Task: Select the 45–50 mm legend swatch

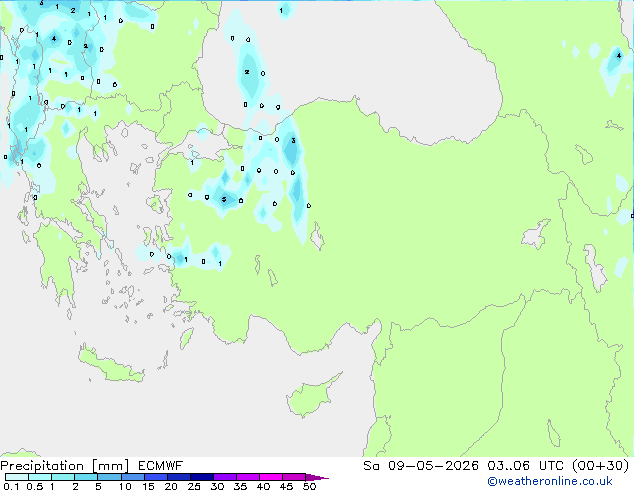Action: (x=294, y=477)
